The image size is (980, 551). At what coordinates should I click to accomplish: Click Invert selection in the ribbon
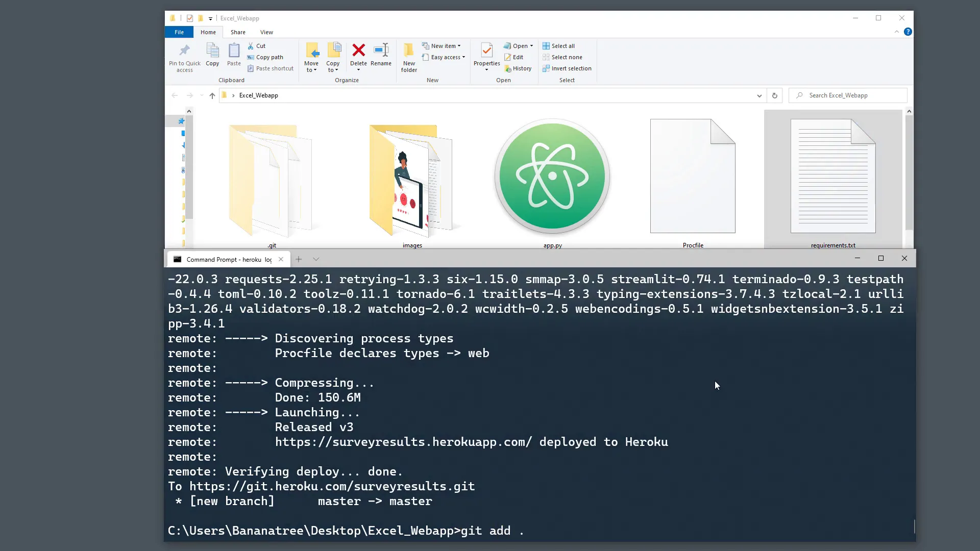(568, 68)
